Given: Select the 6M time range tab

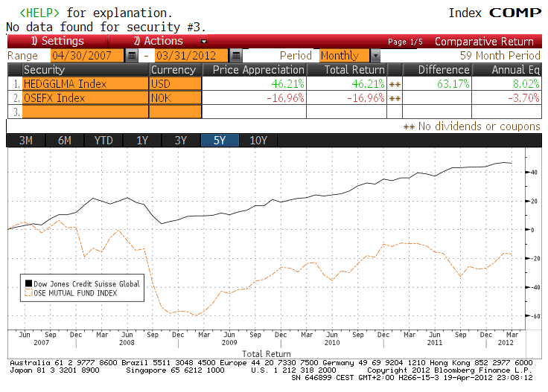Looking at the screenshot, I should click(64, 141).
